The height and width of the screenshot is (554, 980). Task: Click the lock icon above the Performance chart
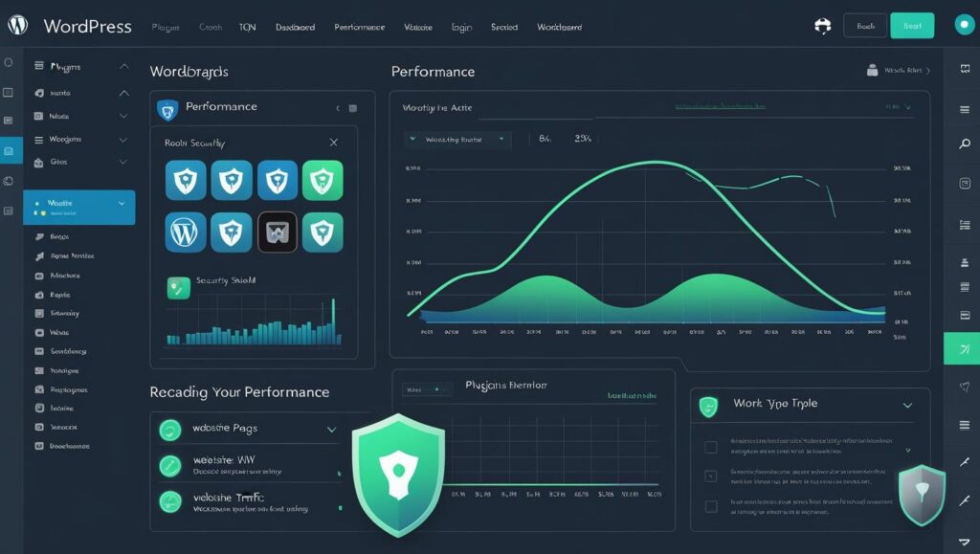[x=873, y=70]
